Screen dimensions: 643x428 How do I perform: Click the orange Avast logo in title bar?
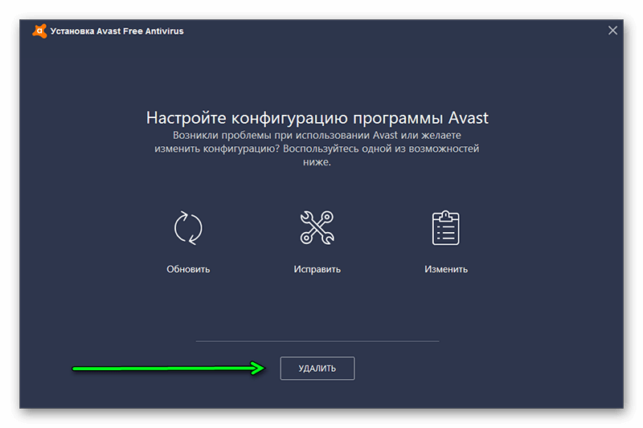(40, 31)
